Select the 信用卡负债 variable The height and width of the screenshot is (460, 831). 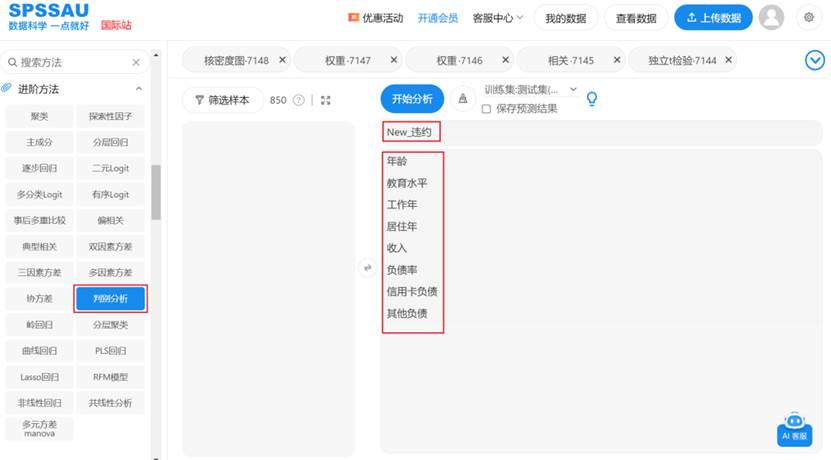pyautogui.click(x=412, y=291)
